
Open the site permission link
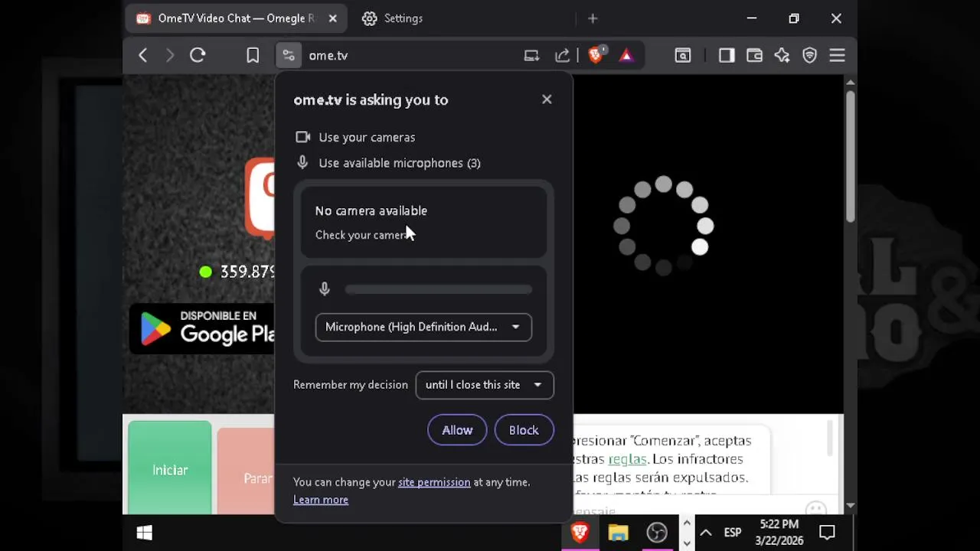point(434,482)
